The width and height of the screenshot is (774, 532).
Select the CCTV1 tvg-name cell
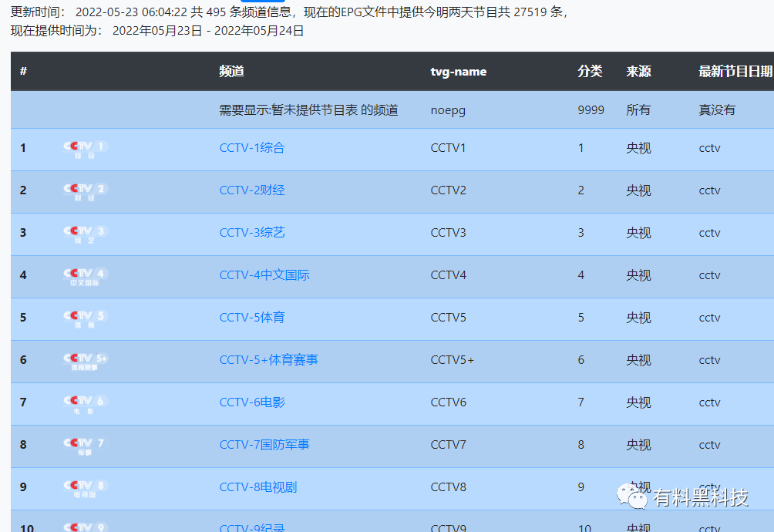[x=448, y=148]
